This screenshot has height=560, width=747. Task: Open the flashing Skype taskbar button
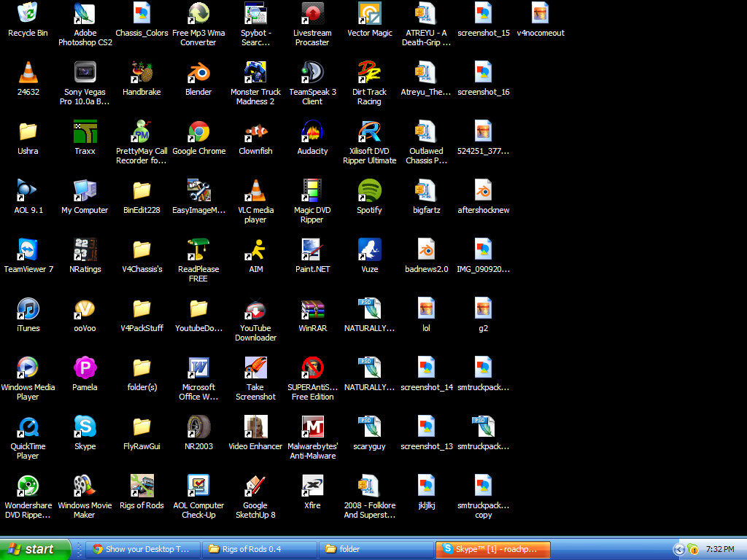493,549
